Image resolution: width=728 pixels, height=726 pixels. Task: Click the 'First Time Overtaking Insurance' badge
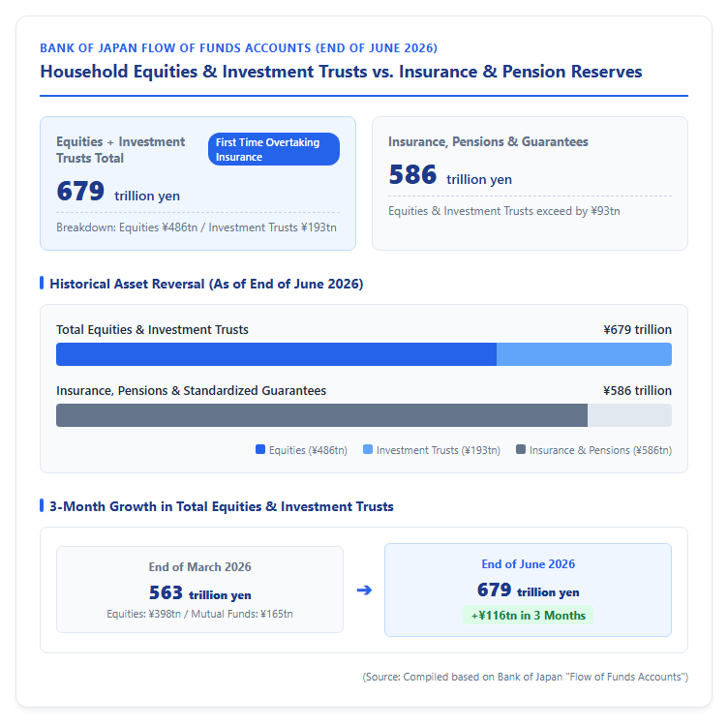point(274,149)
